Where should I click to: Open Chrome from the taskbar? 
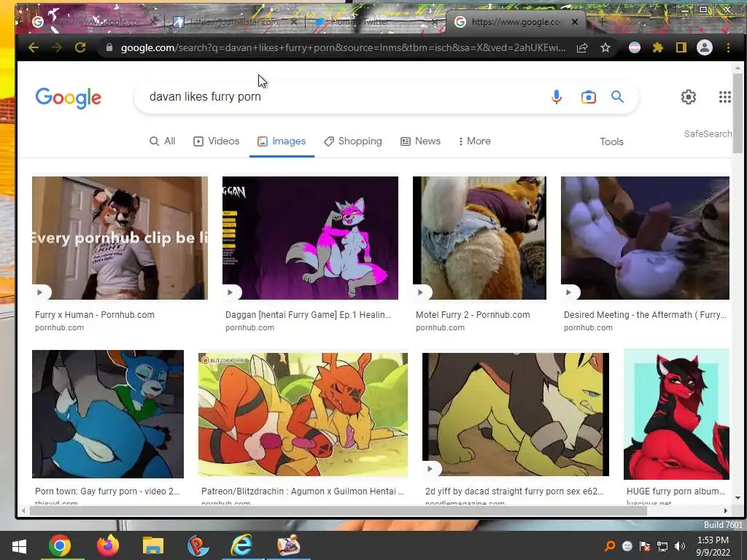tap(60, 545)
